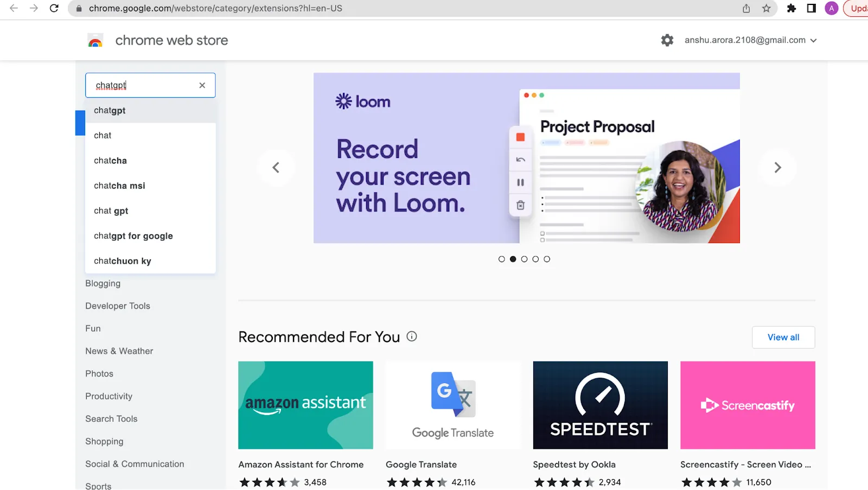Go back with browser back arrow
The image size is (868, 490).
pyautogui.click(x=14, y=8)
